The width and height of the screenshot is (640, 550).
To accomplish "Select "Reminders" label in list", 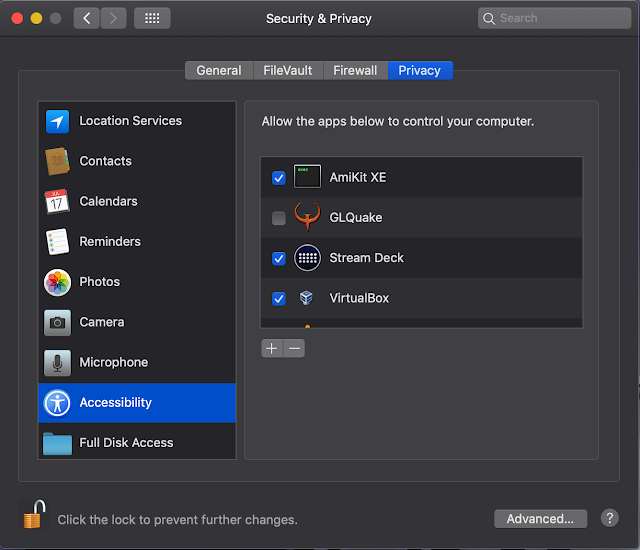I will click(110, 242).
